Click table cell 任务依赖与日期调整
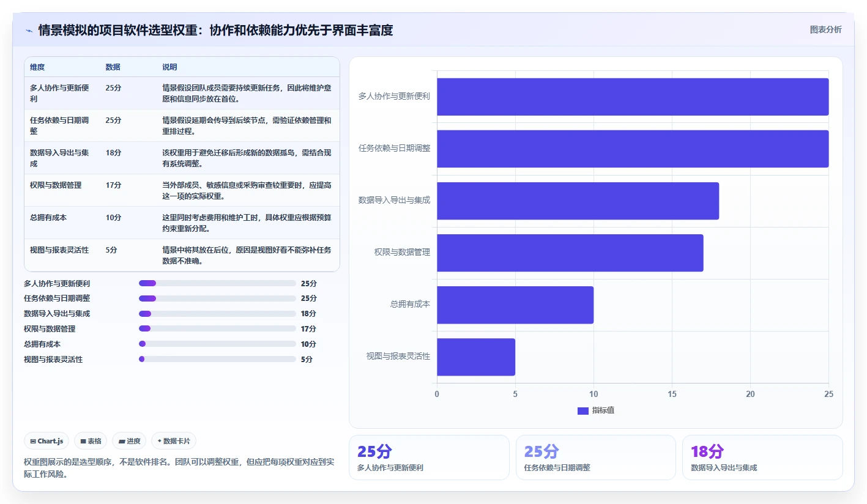867x504 pixels. (60, 125)
